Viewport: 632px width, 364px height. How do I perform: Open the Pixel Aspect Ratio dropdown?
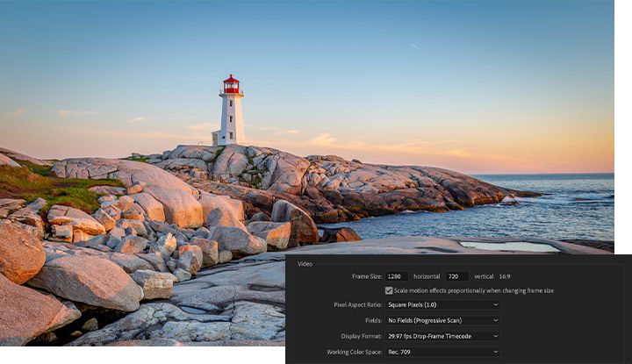pyautogui.click(x=442, y=305)
